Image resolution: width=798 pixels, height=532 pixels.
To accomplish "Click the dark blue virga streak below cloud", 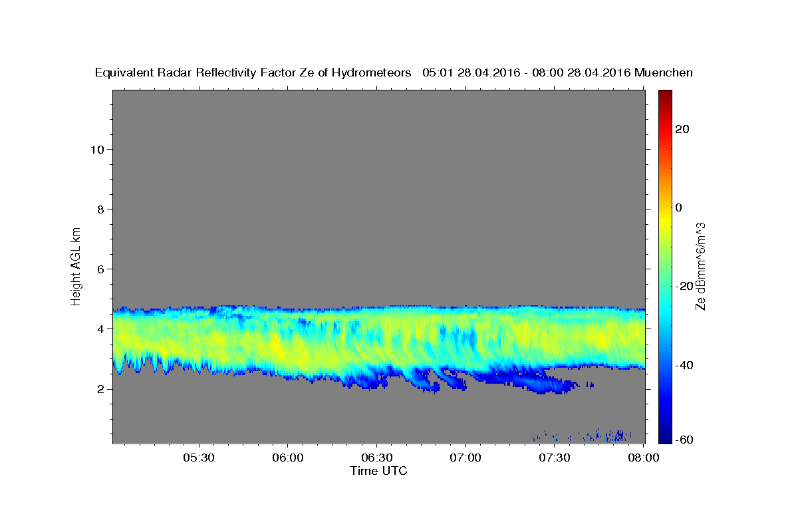I will coord(539,383).
